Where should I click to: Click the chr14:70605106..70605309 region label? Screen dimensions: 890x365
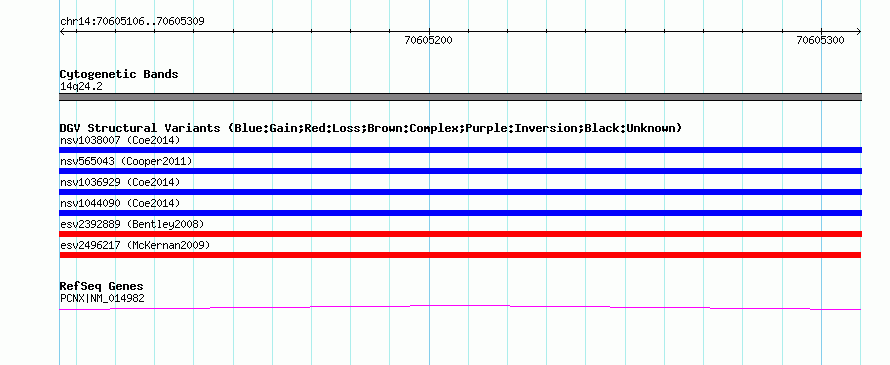(x=132, y=22)
